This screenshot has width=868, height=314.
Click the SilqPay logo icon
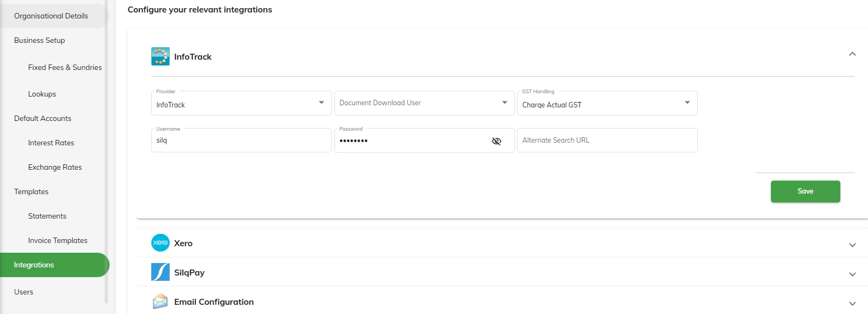click(160, 272)
